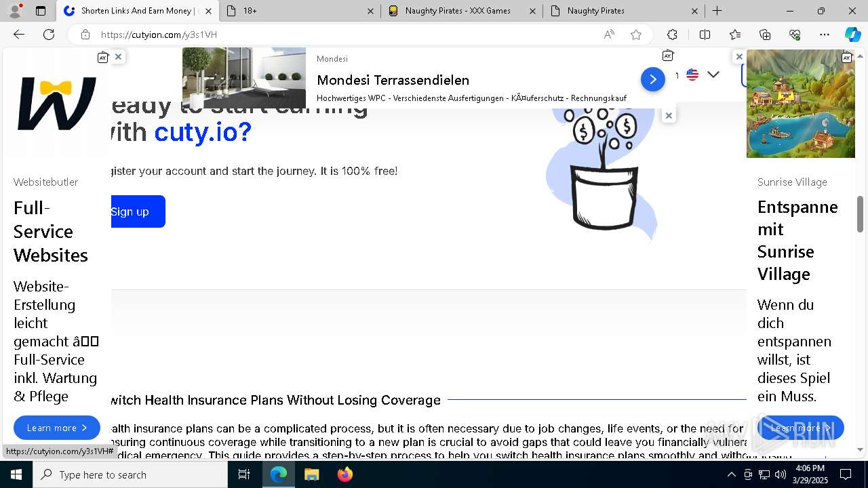Follow the cuty.io link in heading
The width and height of the screenshot is (868, 488).
(x=203, y=131)
